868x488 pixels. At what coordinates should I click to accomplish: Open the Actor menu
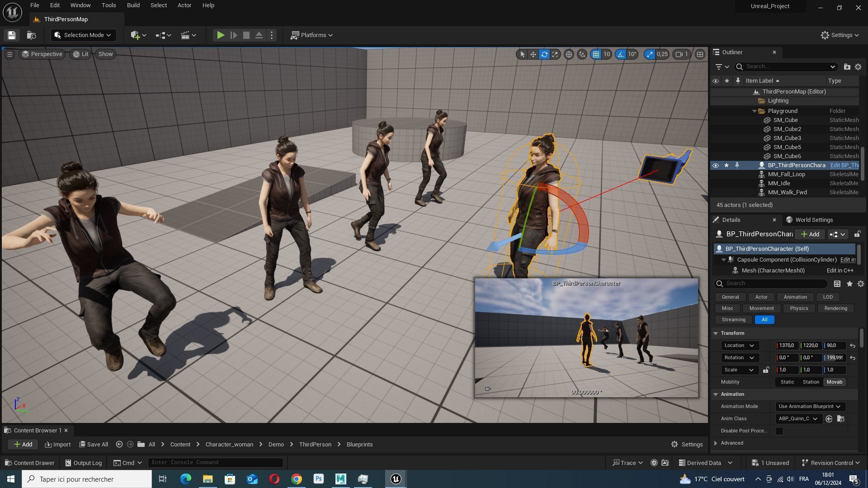184,5
